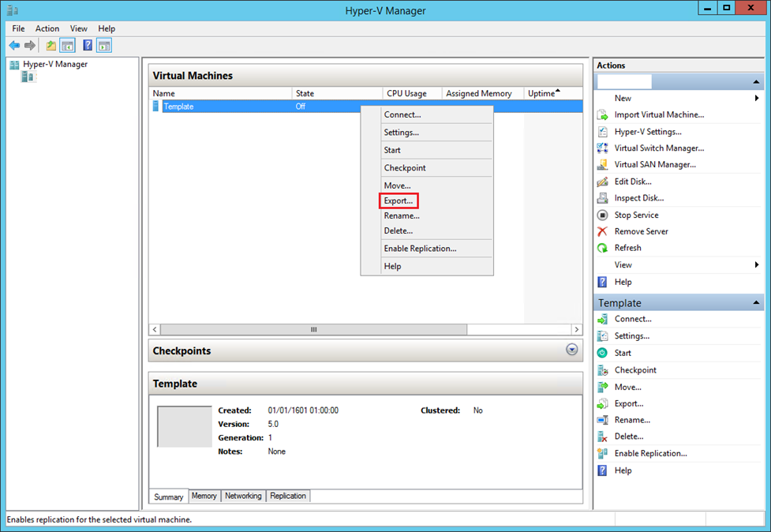Click the Edit Disk pencil icon
This screenshot has width=771, height=532.
tap(602, 182)
